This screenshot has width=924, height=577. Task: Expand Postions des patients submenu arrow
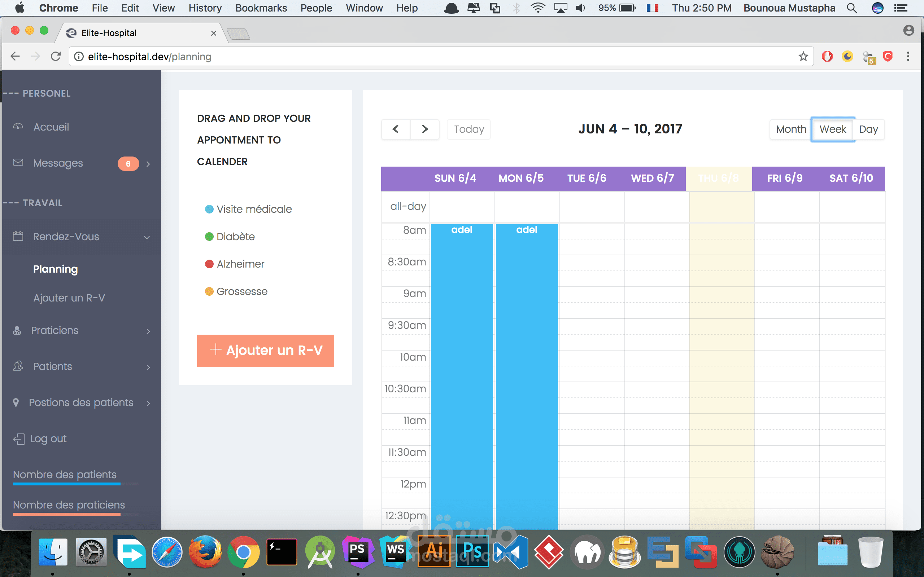coord(148,404)
